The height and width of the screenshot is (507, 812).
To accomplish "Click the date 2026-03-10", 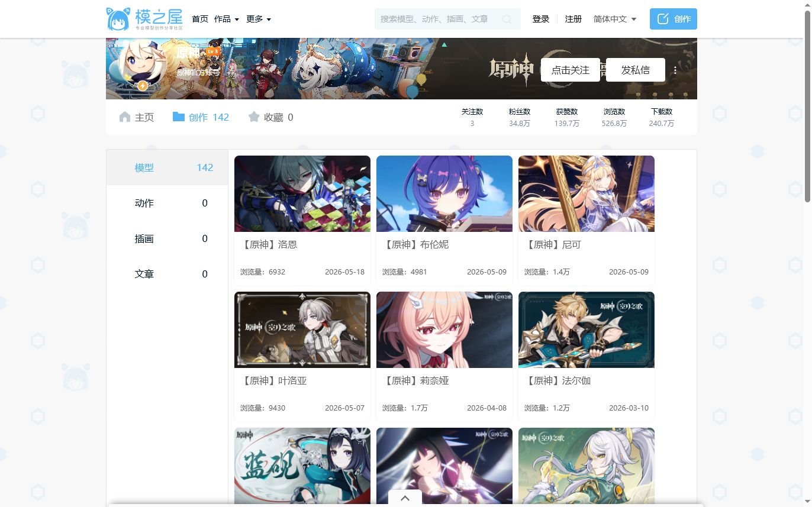I will click(x=629, y=408).
